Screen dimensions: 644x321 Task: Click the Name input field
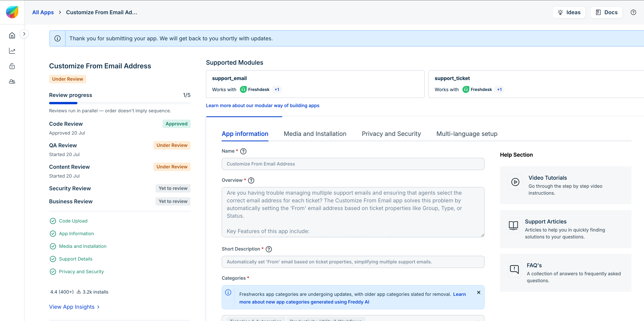[x=353, y=164]
